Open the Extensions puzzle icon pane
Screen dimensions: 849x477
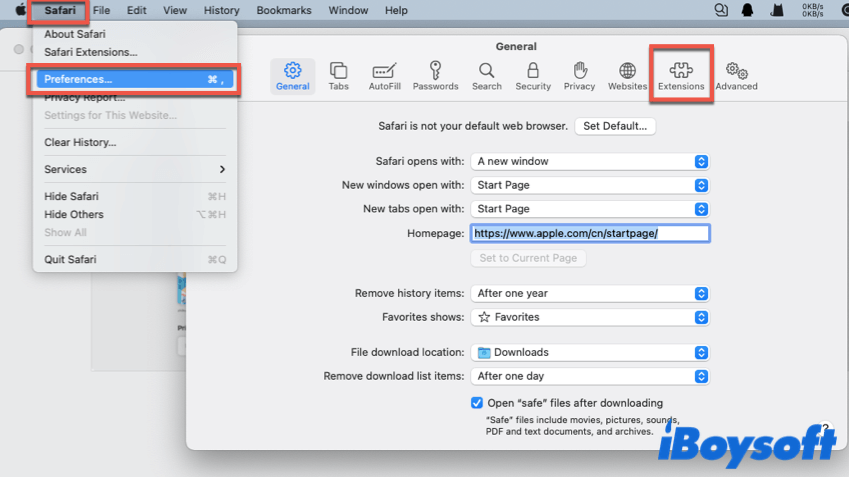coord(681,76)
